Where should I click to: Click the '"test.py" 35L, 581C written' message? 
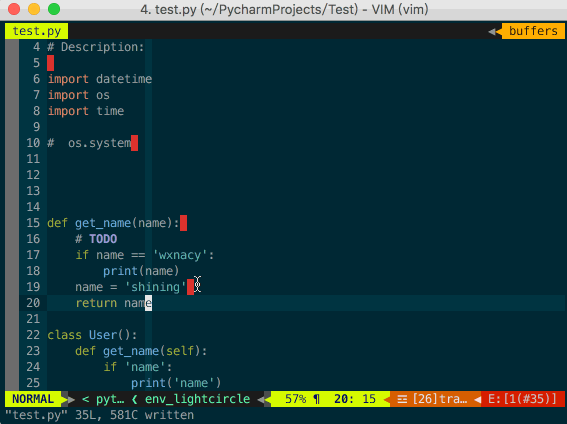point(99,415)
